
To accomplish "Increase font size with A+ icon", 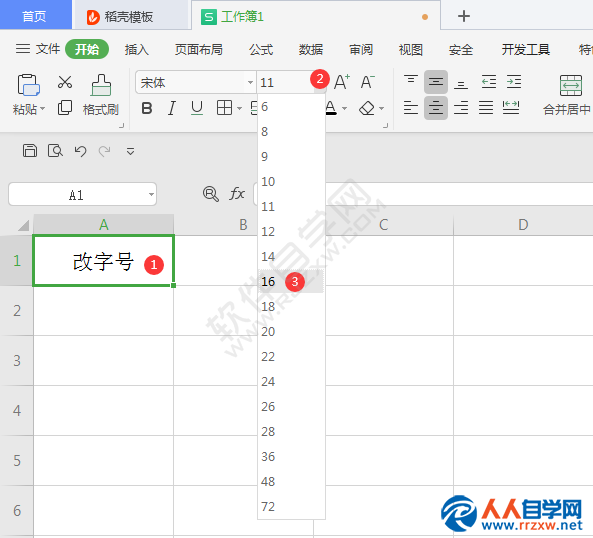I will click(342, 82).
